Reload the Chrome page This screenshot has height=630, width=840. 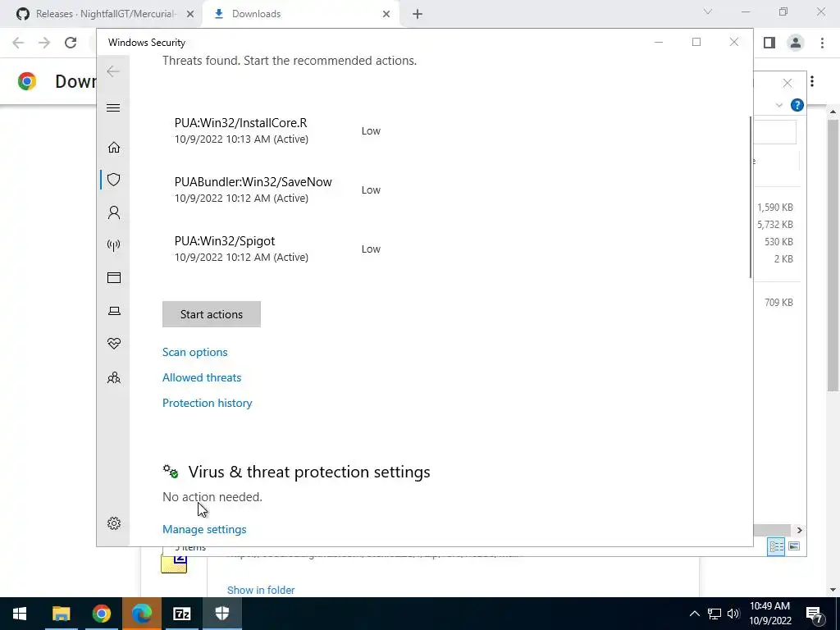click(x=71, y=43)
